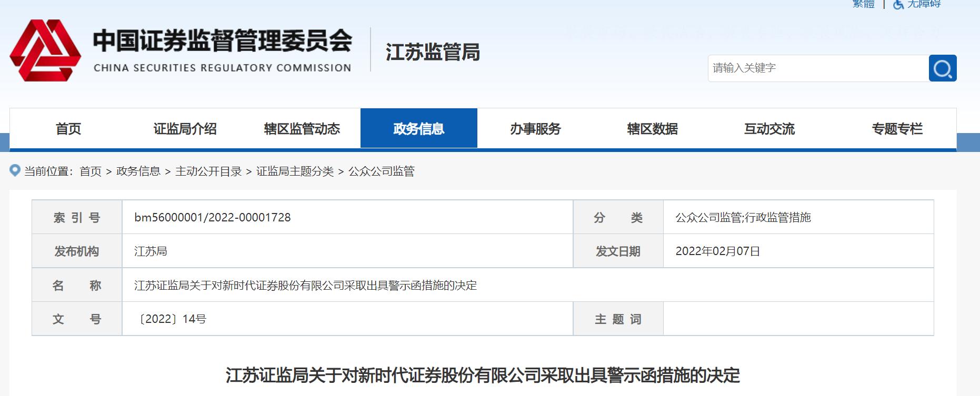Type in the 请输入关键字 search field
The image size is (980, 396).
(818, 68)
